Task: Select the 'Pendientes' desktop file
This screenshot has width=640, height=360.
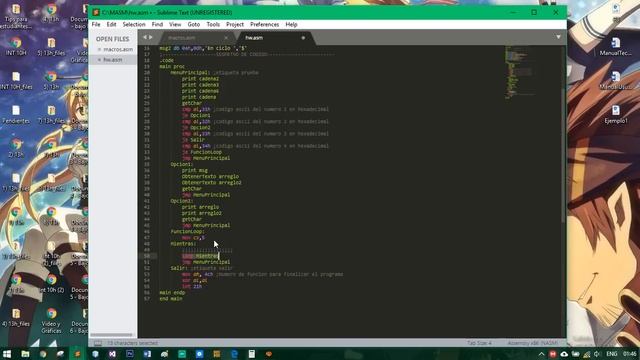Action: click(16, 114)
